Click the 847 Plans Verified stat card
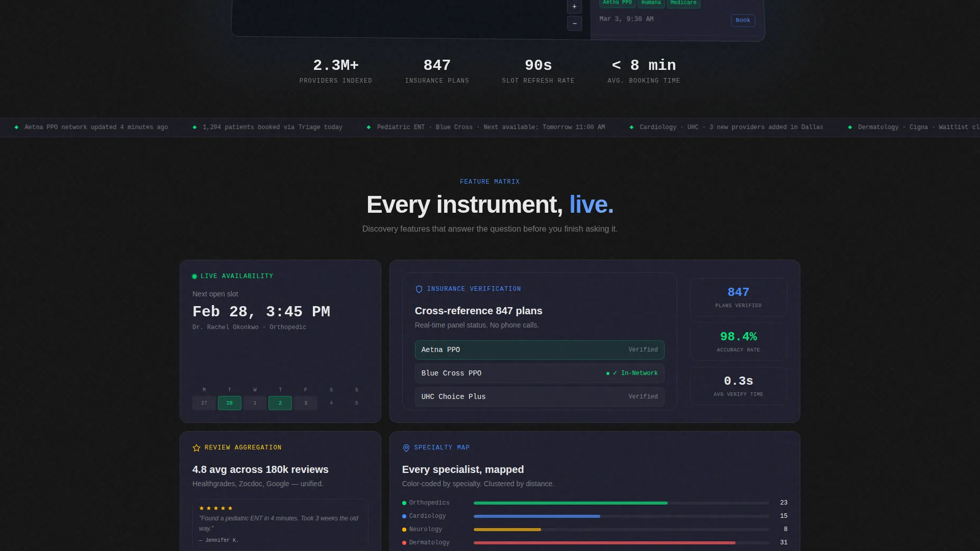Screen dimensions: 980x551 738,297
